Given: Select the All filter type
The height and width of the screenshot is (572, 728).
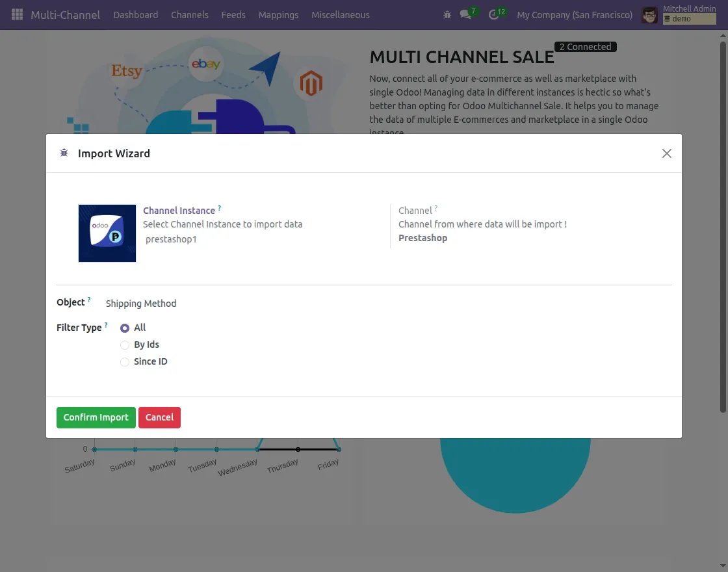Looking at the screenshot, I should click(x=124, y=328).
